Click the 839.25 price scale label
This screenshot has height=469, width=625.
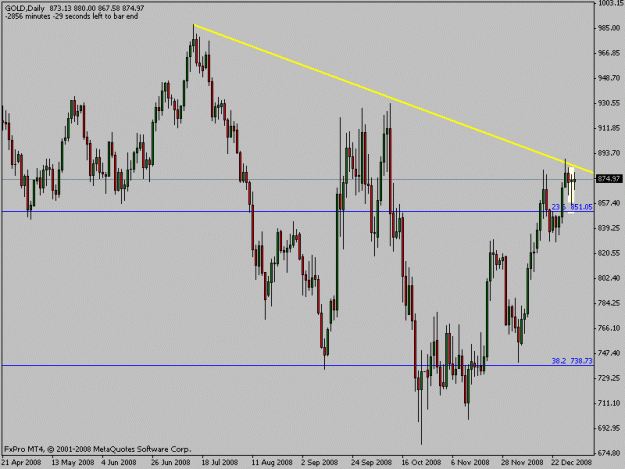pos(608,228)
